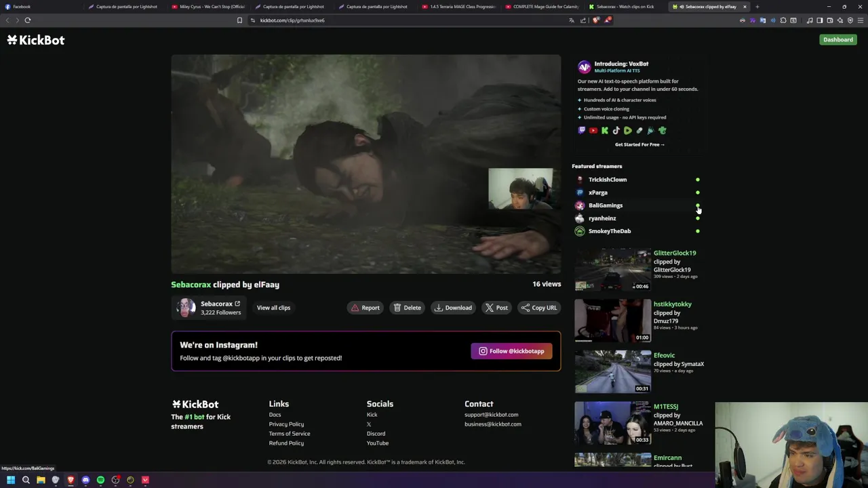Switch to Sebacorax Watch clips on Kick tab
This screenshot has height=488, width=868.
(x=625, y=7)
